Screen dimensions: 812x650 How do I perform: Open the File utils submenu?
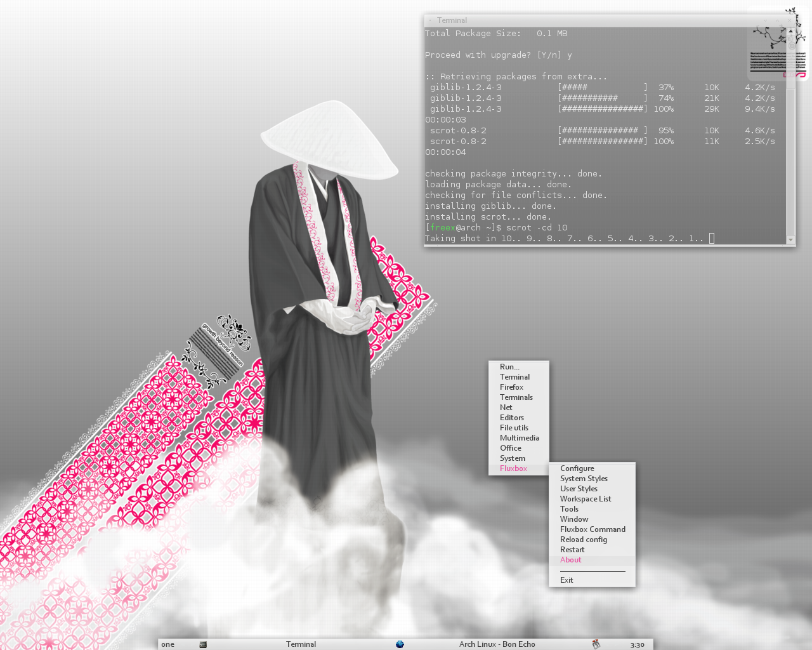point(518,428)
